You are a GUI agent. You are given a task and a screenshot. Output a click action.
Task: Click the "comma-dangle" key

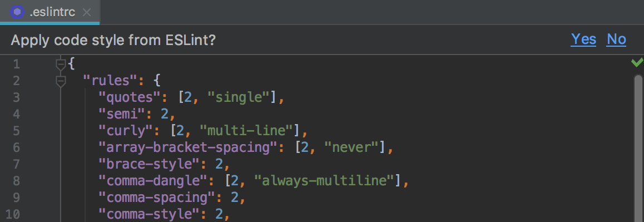153,180
